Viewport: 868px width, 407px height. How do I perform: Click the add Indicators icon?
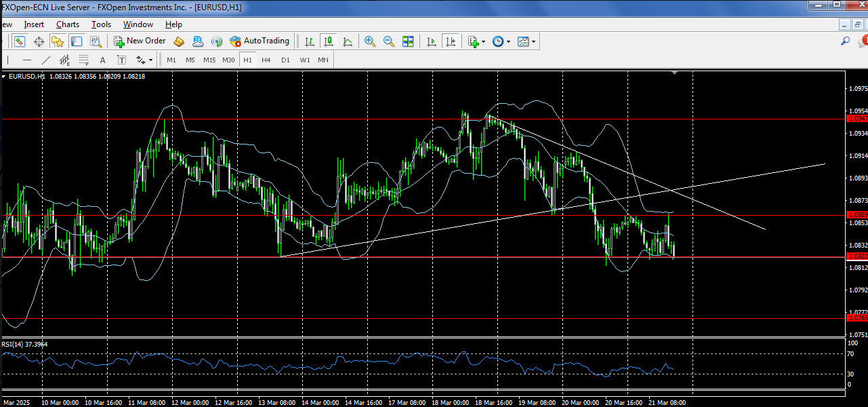[x=474, y=41]
